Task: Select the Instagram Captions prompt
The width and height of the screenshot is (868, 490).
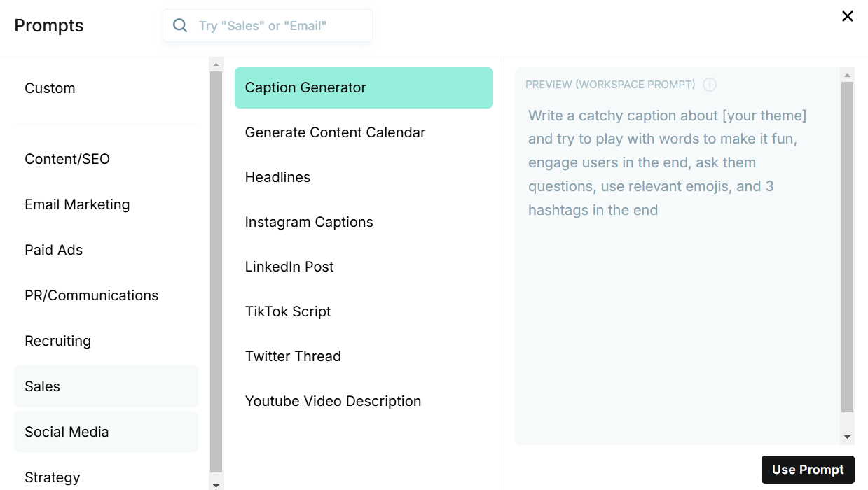Action: pyautogui.click(x=309, y=222)
